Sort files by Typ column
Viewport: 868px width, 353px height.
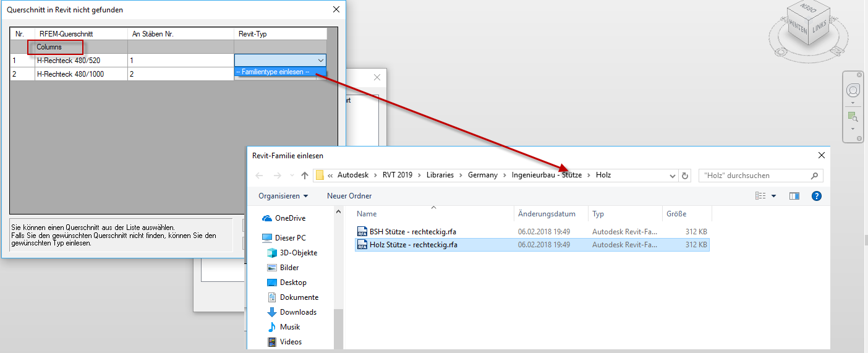click(626, 214)
